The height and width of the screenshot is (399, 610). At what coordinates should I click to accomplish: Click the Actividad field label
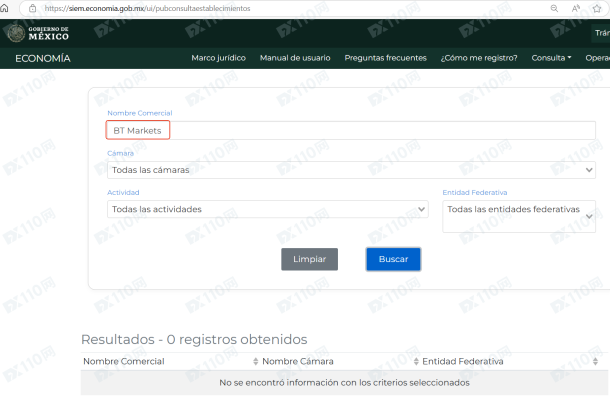tap(123, 192)
